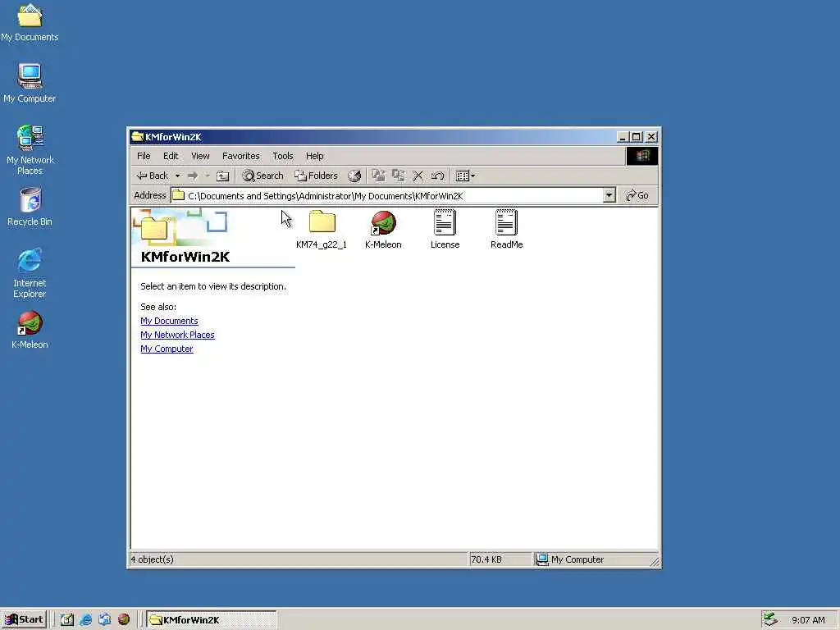This screenshot has height=630, width=840.
Task: Click the Move To toolbar icon
Action: click(x=379, y=176)
